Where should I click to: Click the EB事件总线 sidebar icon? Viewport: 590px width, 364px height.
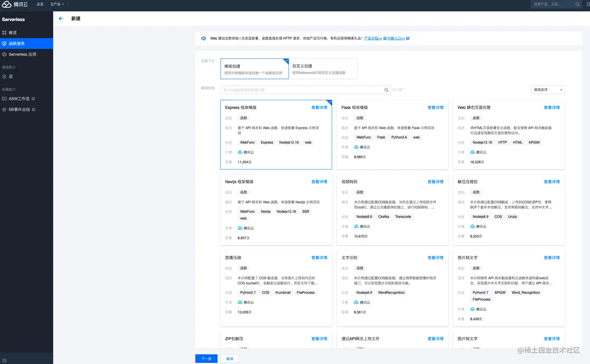pos(4,110)
